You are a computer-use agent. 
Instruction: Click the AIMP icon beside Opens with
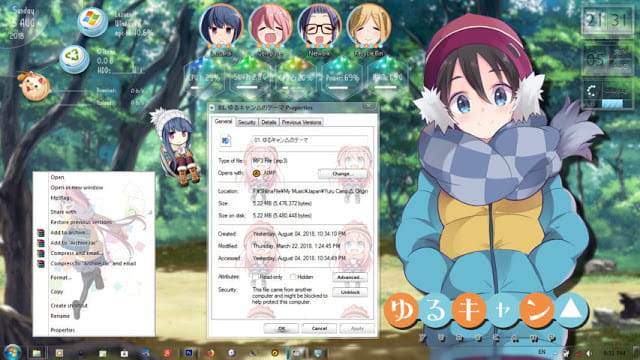[256, 173]
